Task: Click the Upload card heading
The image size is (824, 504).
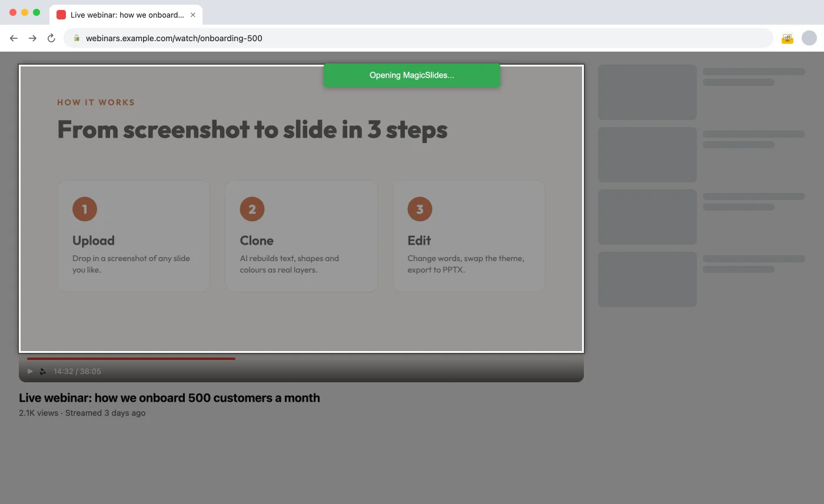Action: pyautogui.click(x=94, y=241)
